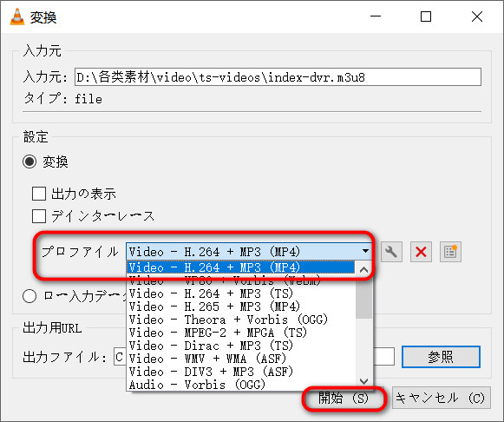Choose Video - Dirac + MP3 (TS) profile

click(241, 346)
